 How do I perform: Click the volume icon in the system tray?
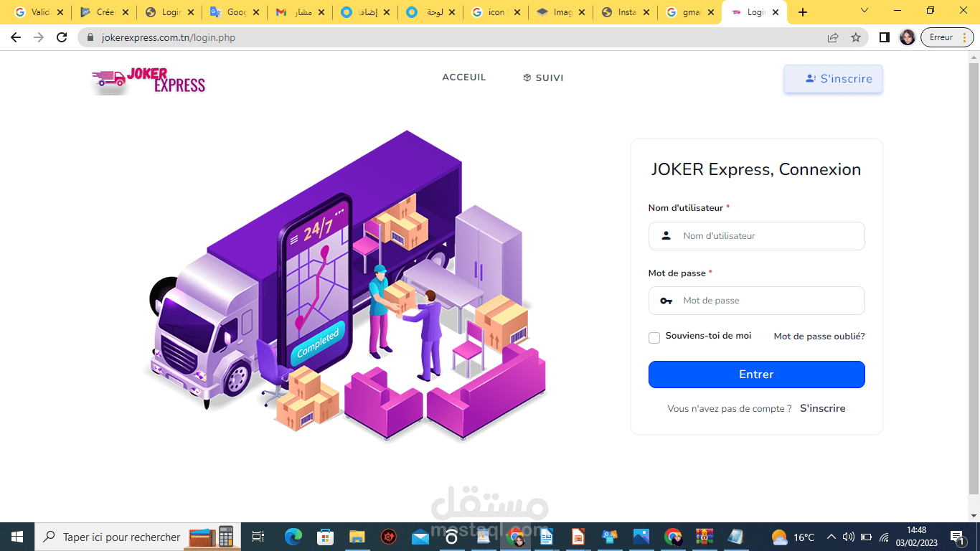849,537
